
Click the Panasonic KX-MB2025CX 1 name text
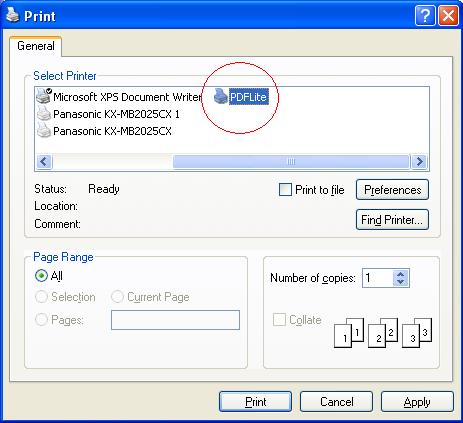116,114
